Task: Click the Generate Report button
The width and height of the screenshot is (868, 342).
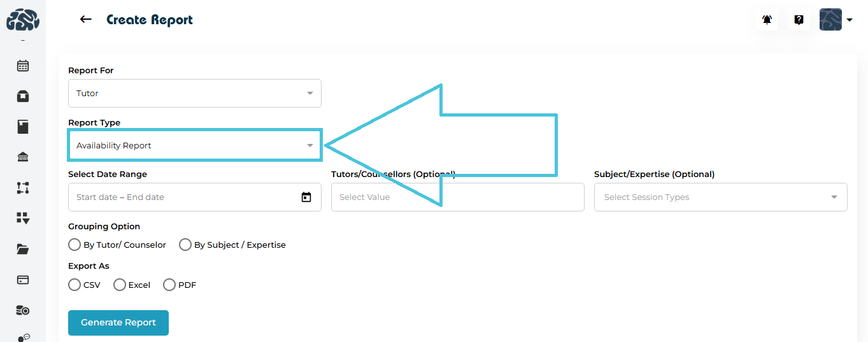Action: pos(118,323)
